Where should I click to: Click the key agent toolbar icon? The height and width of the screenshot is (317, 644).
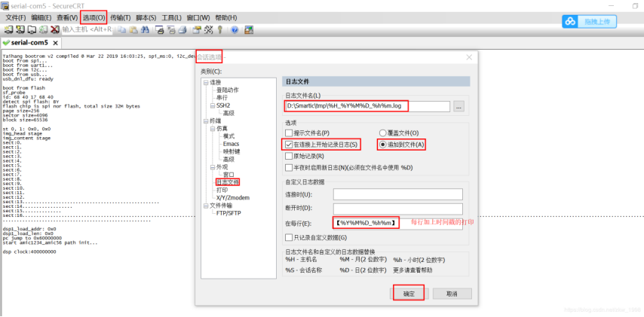tap(219, 29)
